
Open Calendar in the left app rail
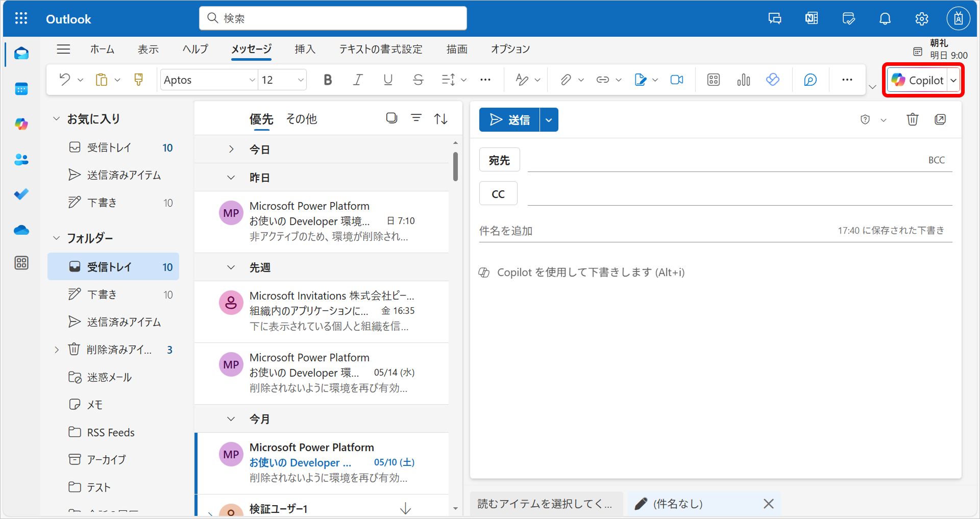click(x=21, y=89)
